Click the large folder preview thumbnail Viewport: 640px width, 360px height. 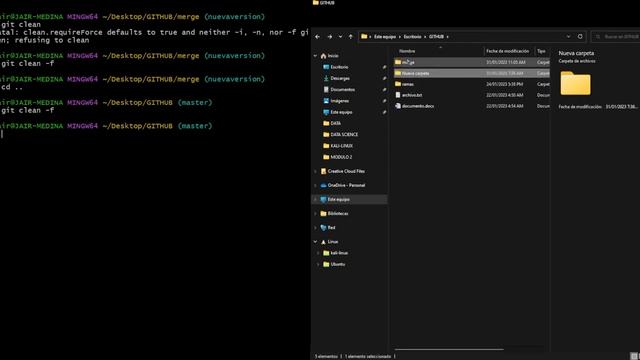[576, 83]
